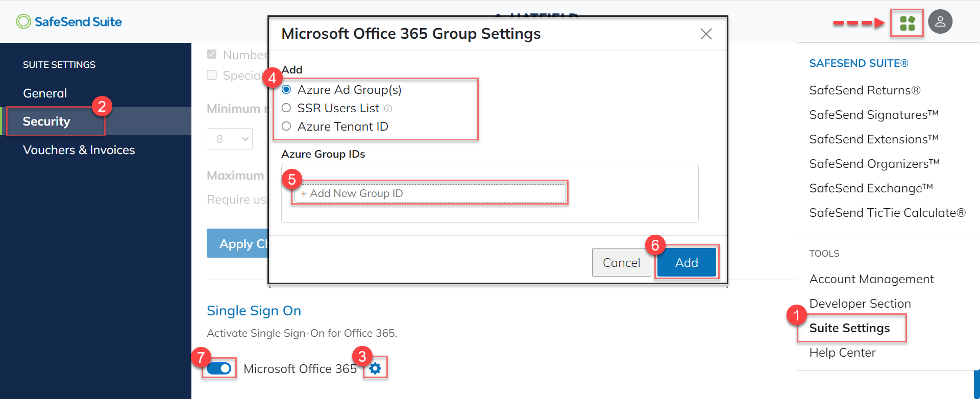Toggle Microsoft Office 365 single sign-on switch
Screen dimensions: 980x399
point(219,368)
